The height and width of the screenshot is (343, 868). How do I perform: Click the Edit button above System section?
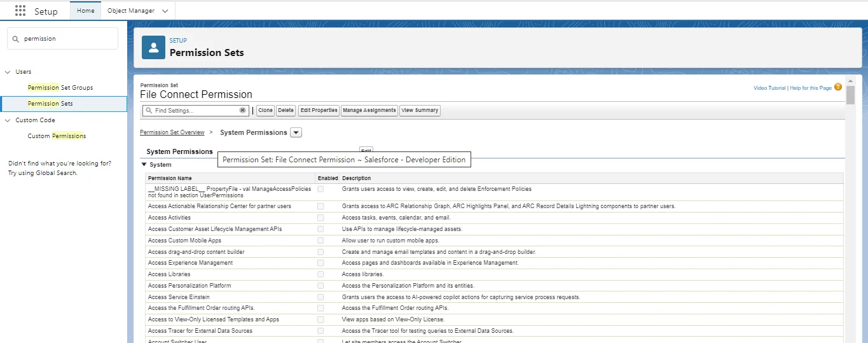(366, 151)
